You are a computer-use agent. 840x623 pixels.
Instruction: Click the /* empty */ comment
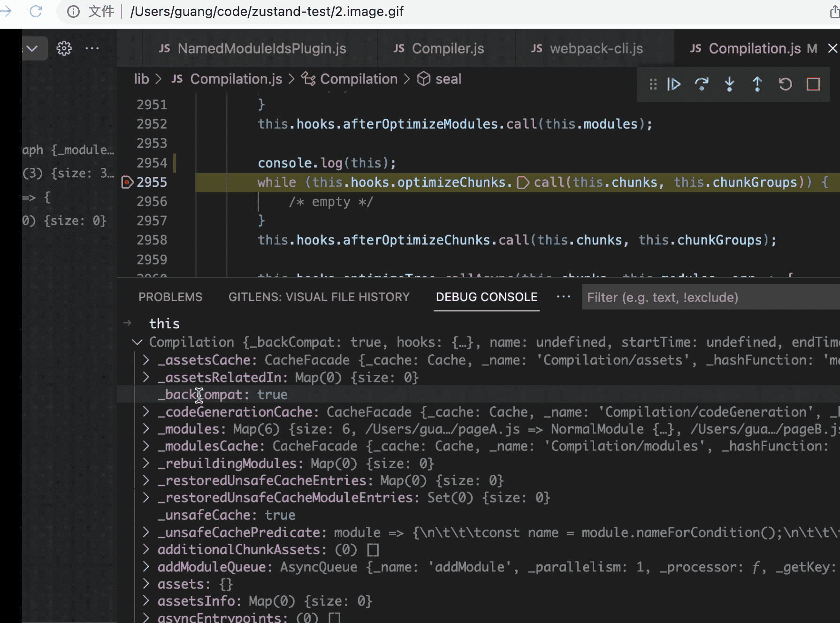click(331, 202)
